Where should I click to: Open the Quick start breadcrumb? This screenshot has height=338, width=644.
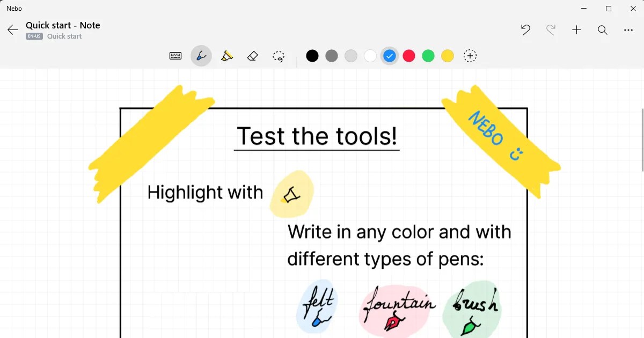tap(64, 36)
